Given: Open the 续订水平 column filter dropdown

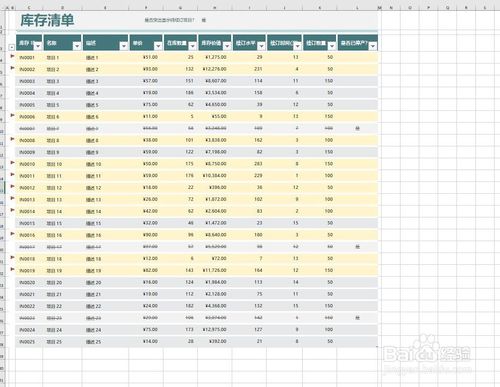Looking at the screenshot, I should pyautogui.click(x=262, y=46).
